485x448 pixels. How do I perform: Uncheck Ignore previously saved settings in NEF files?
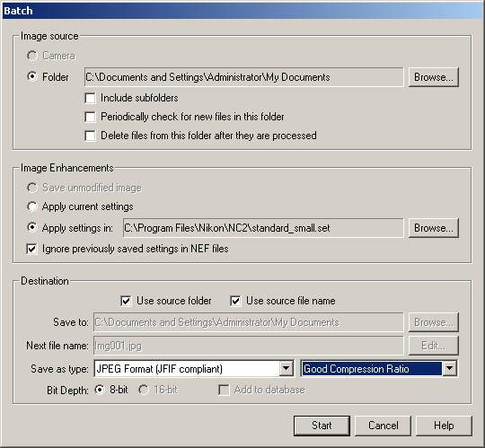(x=31, y=249)
